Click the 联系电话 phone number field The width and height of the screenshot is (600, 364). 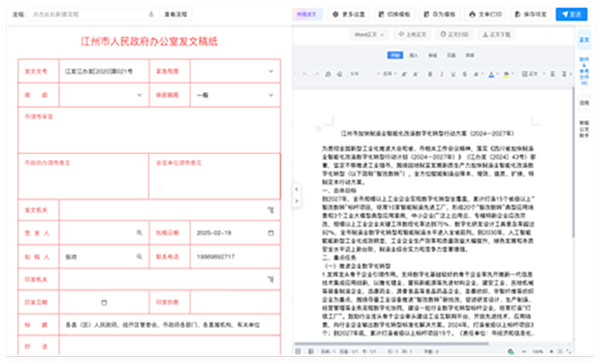click(x=235, y=256)
